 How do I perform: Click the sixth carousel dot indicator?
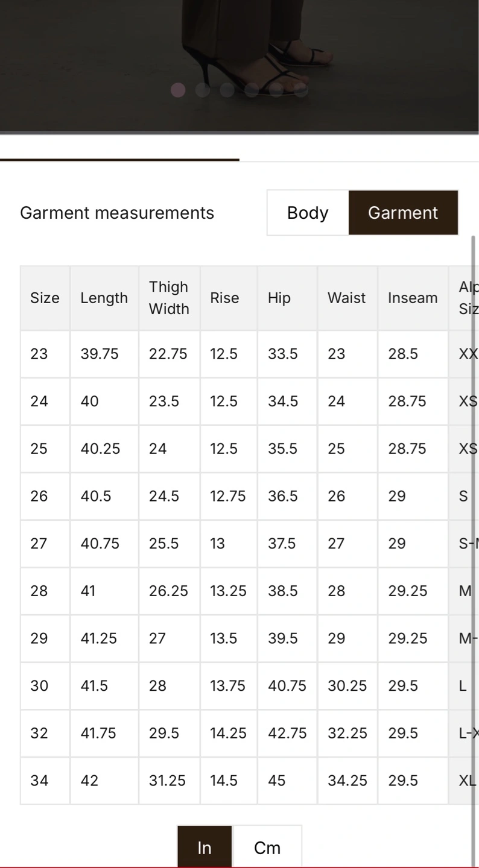301,90
